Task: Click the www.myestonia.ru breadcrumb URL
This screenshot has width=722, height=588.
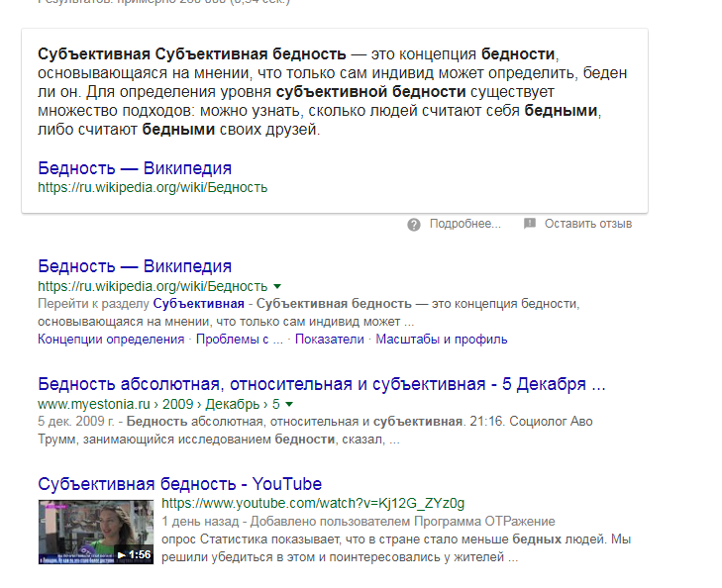Action: point(158,405)
